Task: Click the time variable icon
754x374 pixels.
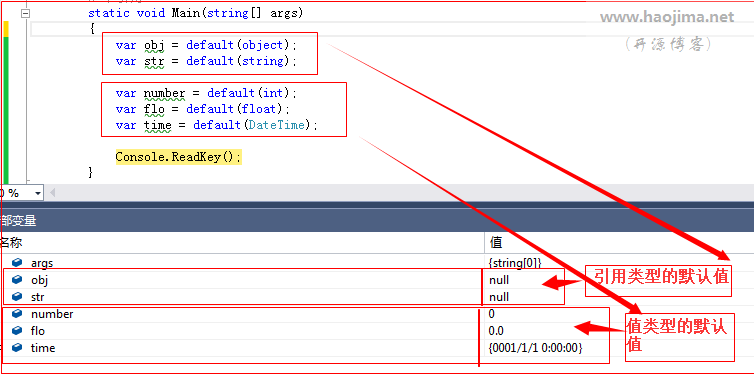Action: (x=17, y=347)
